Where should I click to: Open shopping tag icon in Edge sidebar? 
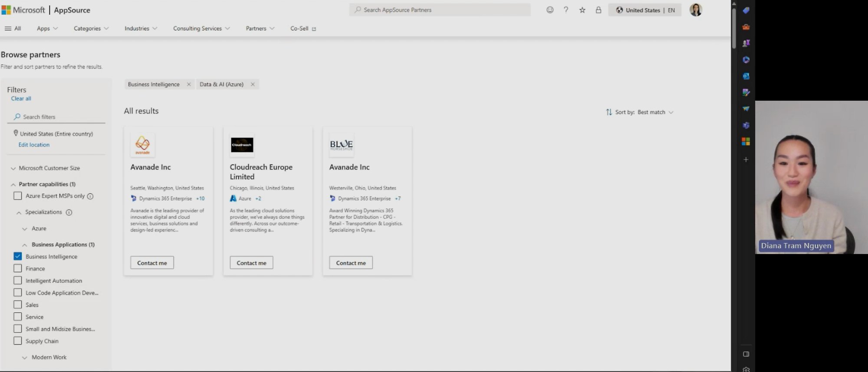pyautogui.click(x=746, y=10)
